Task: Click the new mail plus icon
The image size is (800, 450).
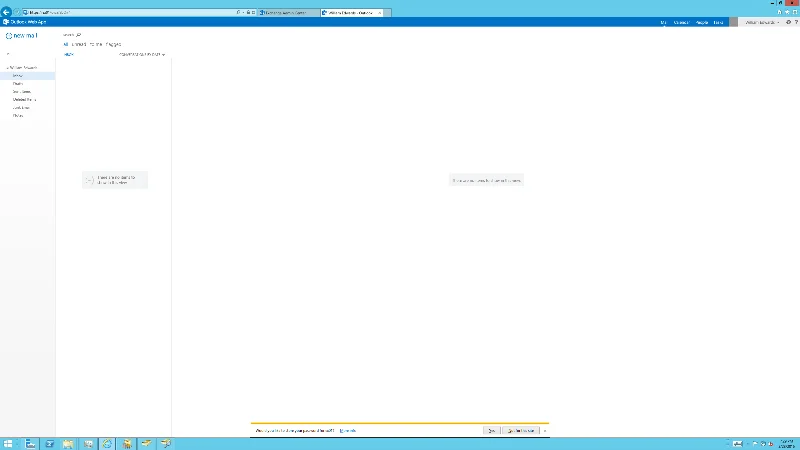Action: click(x=9, y=35)
